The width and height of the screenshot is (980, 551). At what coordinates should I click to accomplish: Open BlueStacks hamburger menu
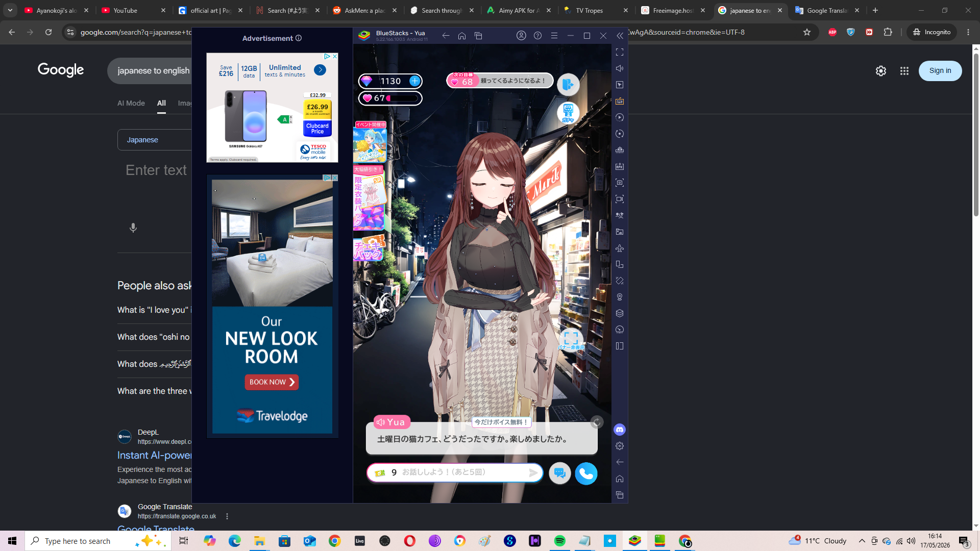(554, 36)
